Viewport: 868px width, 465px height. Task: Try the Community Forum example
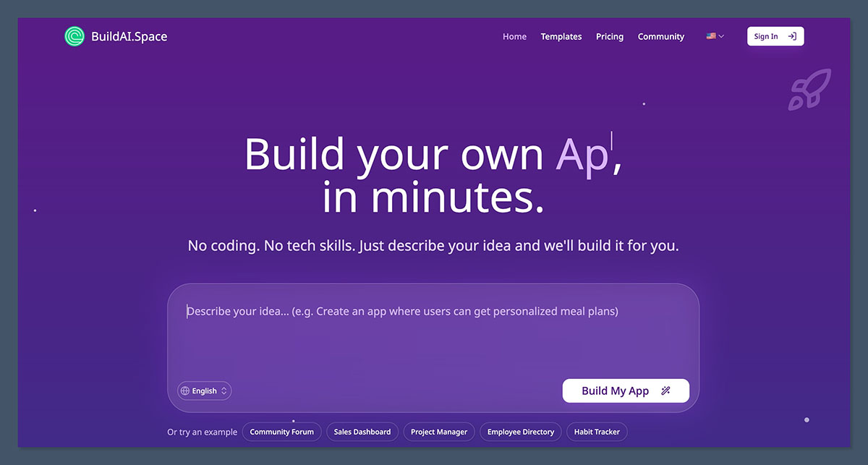[281, 432]
